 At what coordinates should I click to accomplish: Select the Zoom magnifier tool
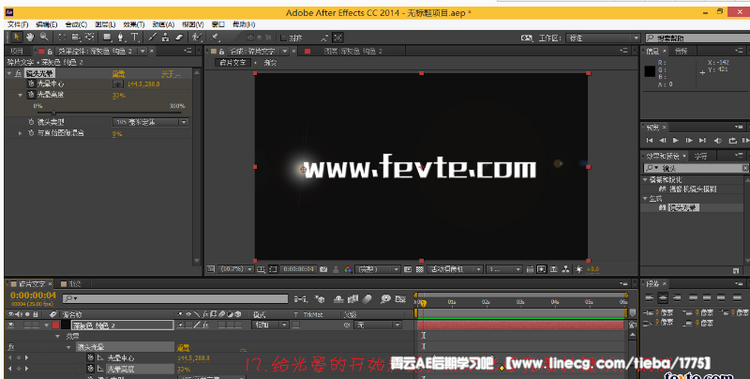pyautogui.click(x=44, y=37)
